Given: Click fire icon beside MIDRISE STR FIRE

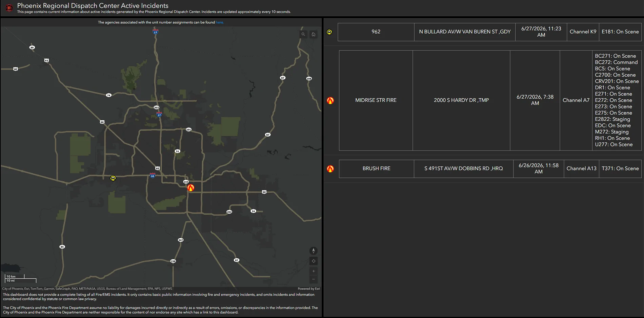Looking at the screenshot, I should click(330, 100).
